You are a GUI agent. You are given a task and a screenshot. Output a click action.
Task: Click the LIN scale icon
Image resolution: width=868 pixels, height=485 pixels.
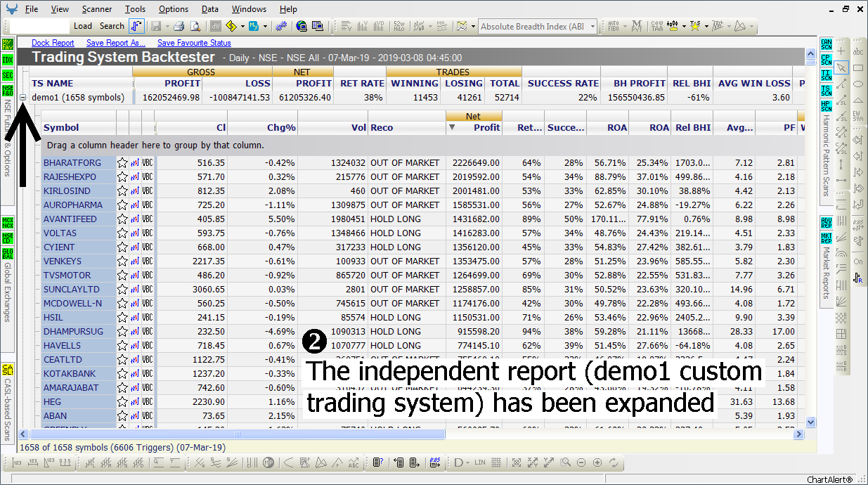click(x=480, y=463)
